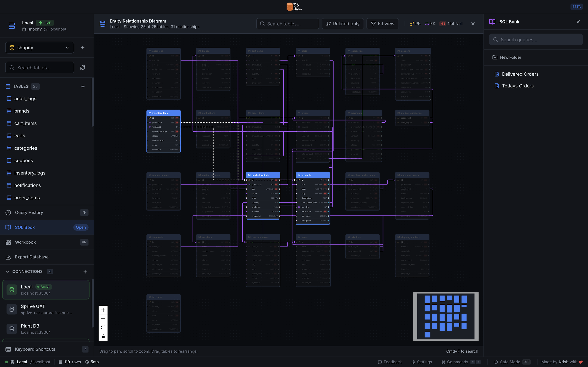Click the New Folder icon in SQL Book
Image resolution: width=588 pixels, height=367 pixels.
coord(495,57)
